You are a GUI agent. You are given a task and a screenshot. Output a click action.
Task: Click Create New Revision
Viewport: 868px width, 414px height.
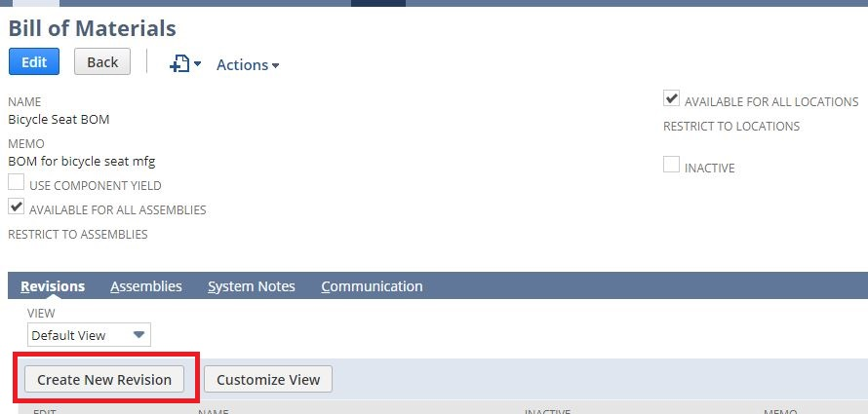coord(104,379)
